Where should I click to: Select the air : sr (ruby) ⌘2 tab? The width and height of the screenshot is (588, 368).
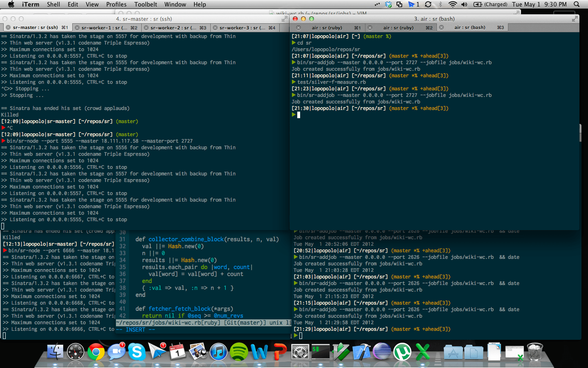(399, 28)
